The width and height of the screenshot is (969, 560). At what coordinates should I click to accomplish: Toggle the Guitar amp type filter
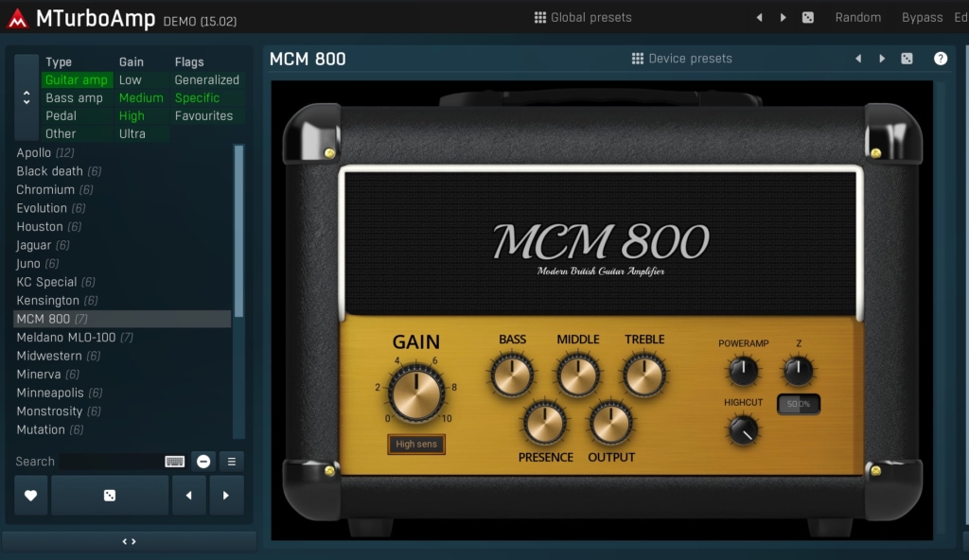click(77, 80)
